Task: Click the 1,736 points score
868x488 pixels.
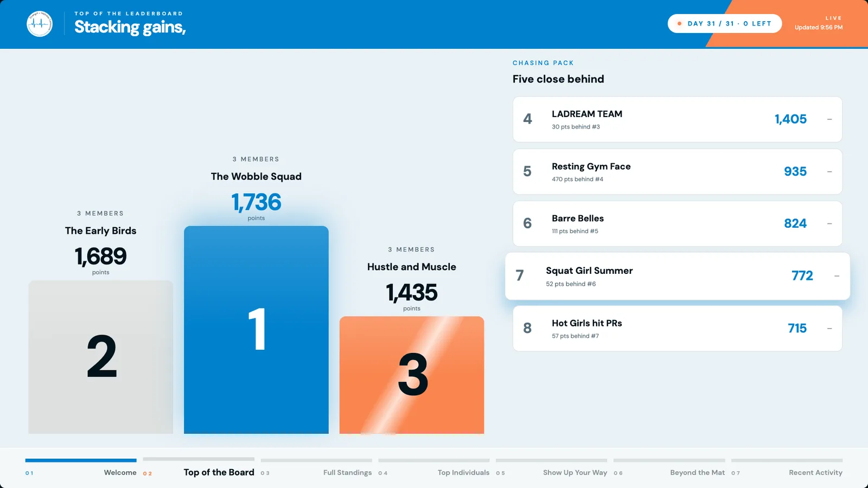Action: pyautogui.click(x=256, y=202)
